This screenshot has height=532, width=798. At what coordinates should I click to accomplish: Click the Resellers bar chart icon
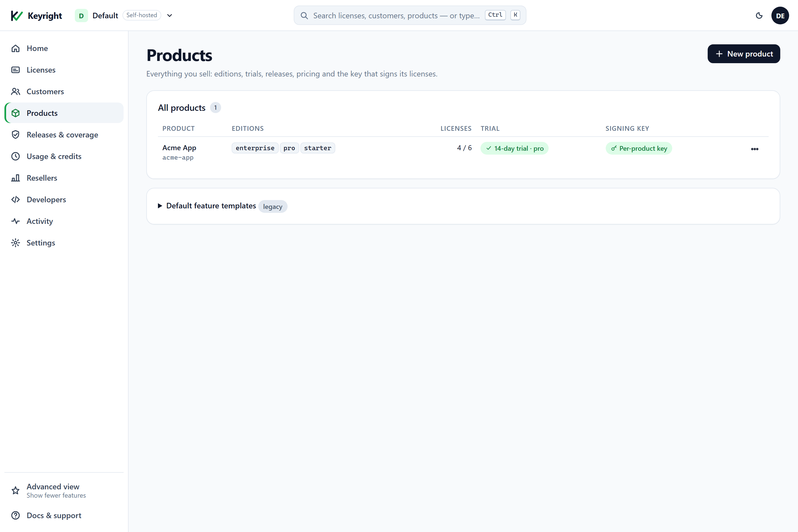point(16,178)
